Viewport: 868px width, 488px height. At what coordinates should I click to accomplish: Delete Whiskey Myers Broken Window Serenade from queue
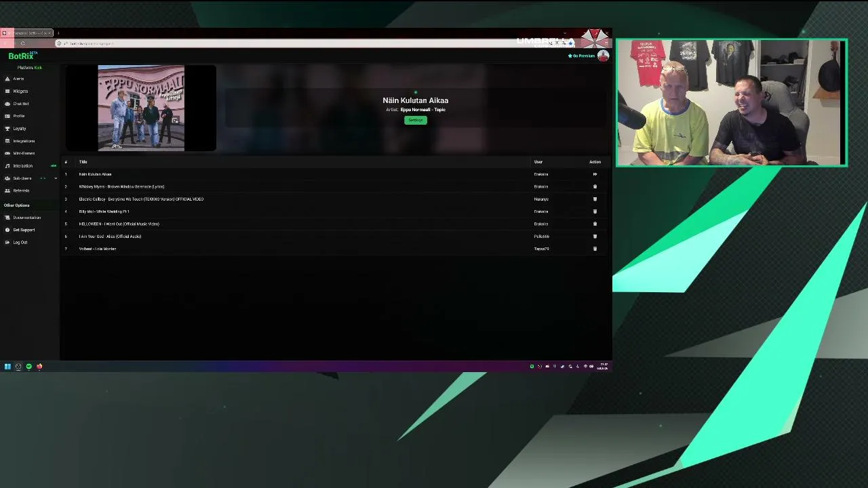(595, 186)
